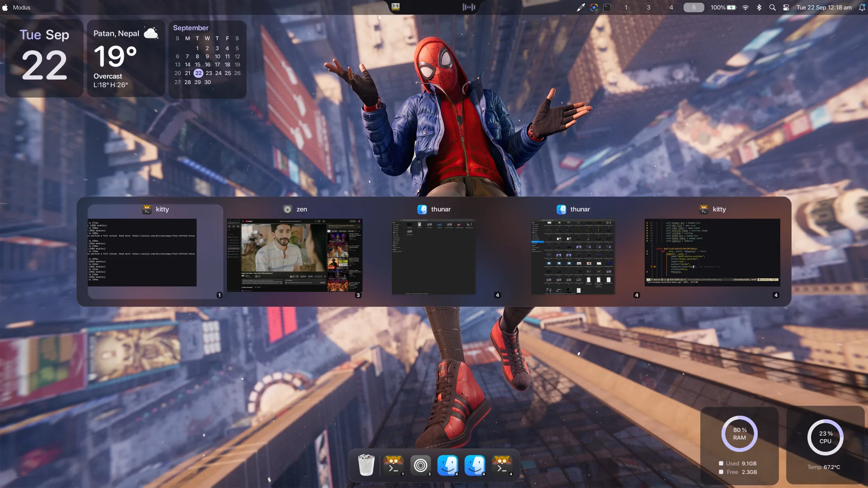The height and width of the screenshot is (488, 868).
Task: Click the album art thumbnail in the top notch
Action: coord(396,7)
